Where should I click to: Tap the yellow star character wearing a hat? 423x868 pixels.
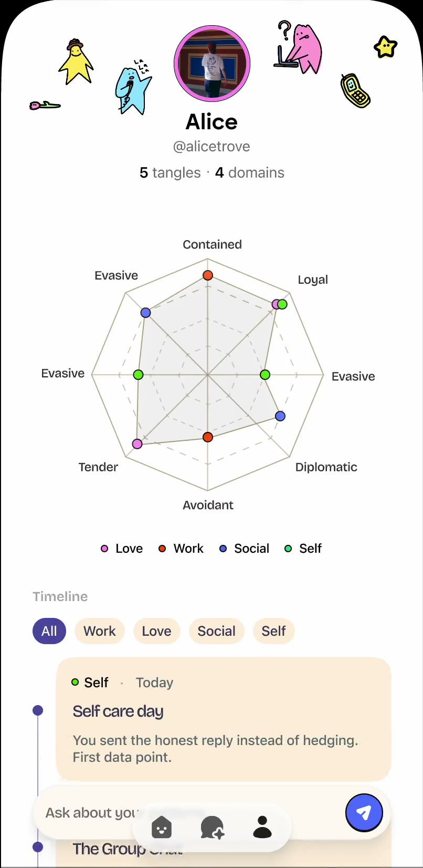point(76,62)
